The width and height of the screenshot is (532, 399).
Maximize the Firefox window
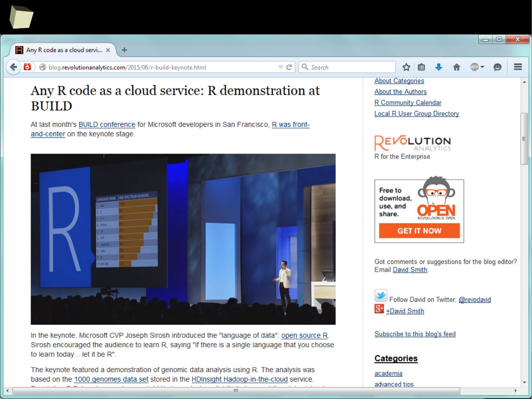click(499, 40)
